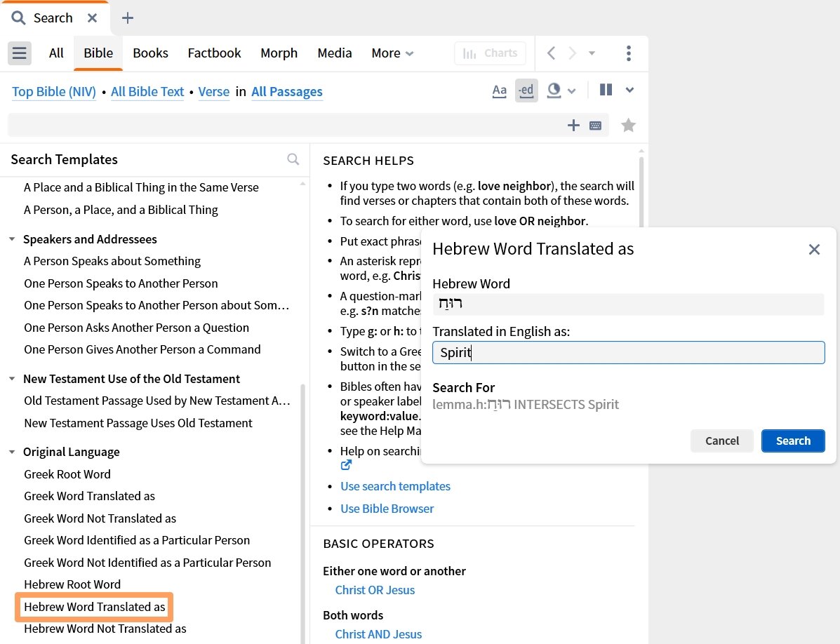Open the hamburger panel menu
The image size is (840, 644).
coord(19,53)
